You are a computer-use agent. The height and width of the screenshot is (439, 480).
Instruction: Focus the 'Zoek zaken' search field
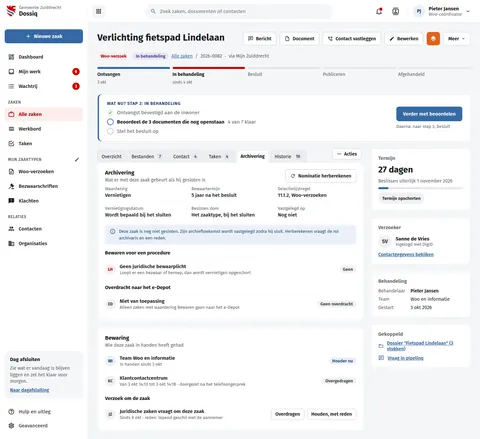pos(239,11)
